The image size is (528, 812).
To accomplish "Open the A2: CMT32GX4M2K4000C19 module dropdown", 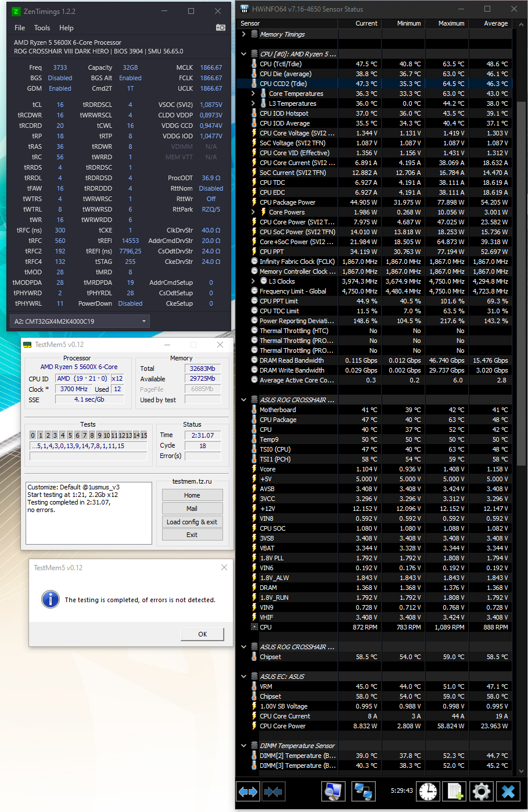I will point(80,321).
